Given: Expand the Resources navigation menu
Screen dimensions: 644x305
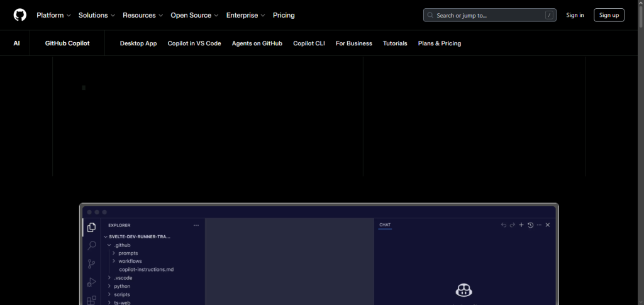Looking at the screenshot, I should pos(143,15).
